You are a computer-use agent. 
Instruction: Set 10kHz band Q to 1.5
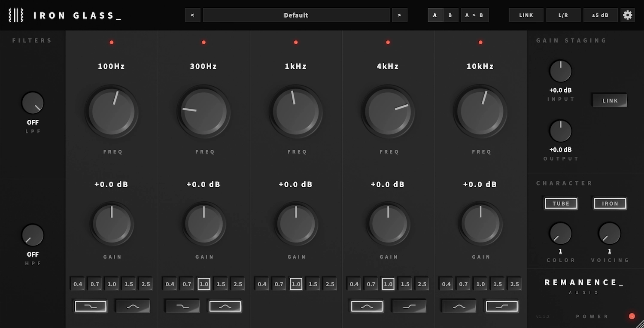[498, 284]
